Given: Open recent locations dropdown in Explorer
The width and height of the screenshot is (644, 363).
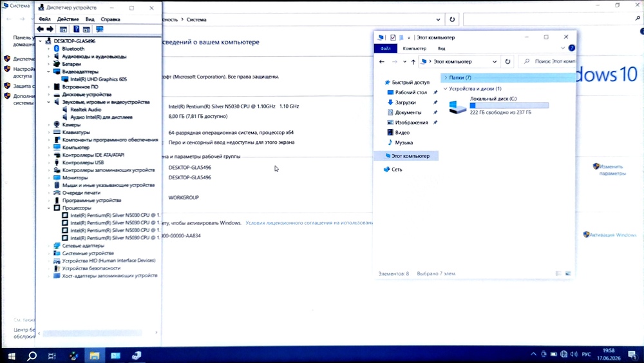Looking at the screenshot, I should tap(404, 62).
